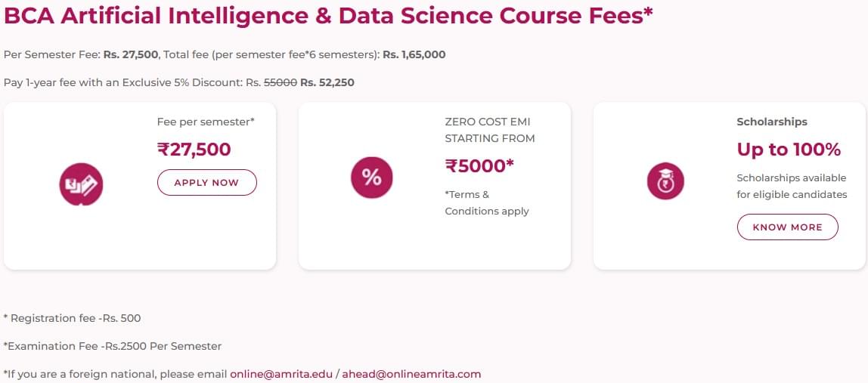Screen dimensions: 868x383
Task: Click the ₹5000* EMI amount
Action: 479,165
